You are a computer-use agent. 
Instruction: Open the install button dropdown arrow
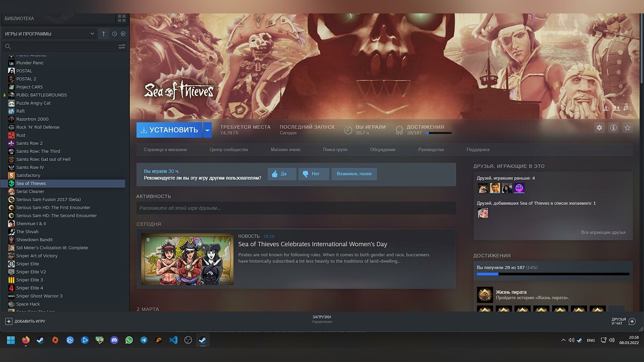click(207, 130)
